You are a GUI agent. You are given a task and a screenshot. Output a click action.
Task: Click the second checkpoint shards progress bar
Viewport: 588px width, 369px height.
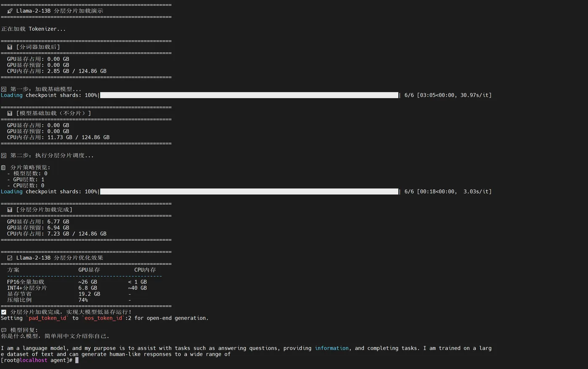click(249, 192)
